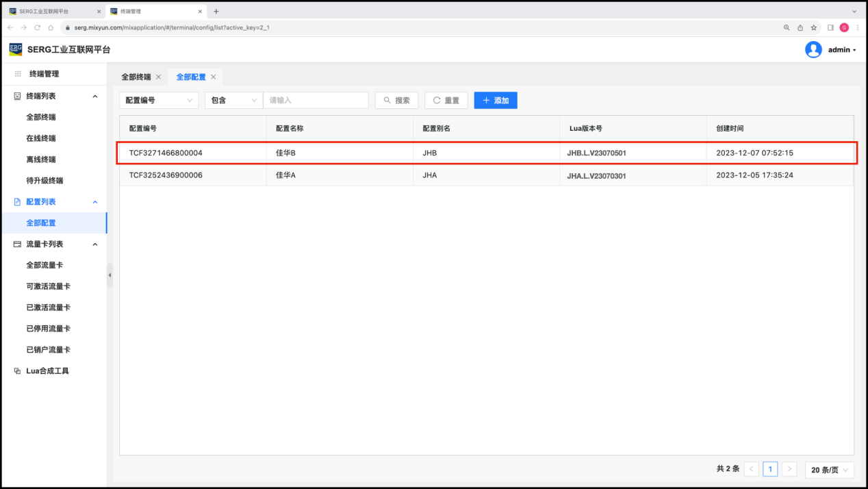Screen dimensions: 868x489
Task: Select 在线终端 in the sidebar
Action: coord(41,138)
